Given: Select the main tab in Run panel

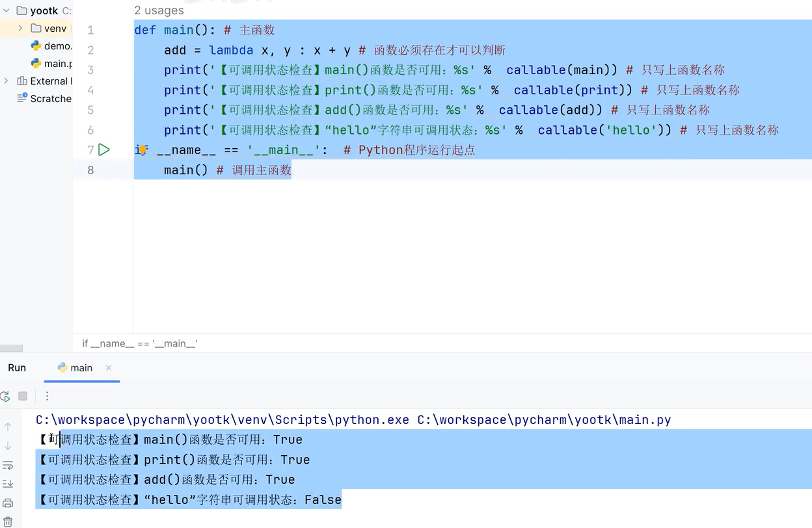Looking at the screenshot, I should pos(81,367).
